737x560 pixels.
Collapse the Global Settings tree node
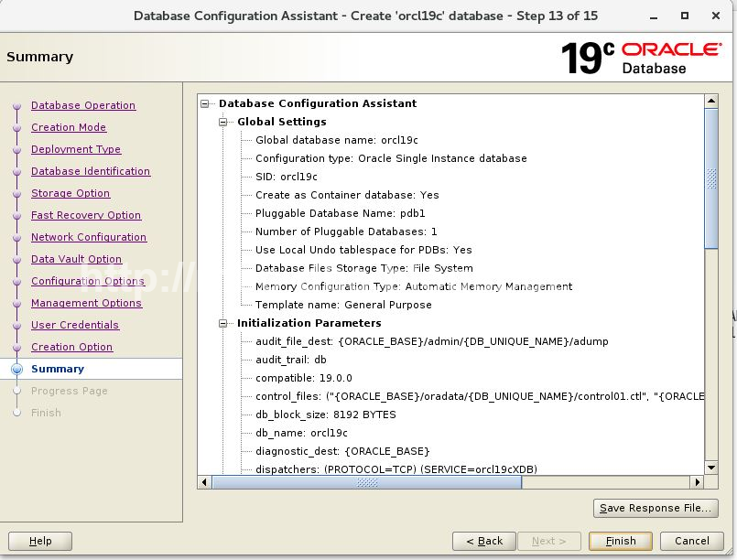[223, 122]
